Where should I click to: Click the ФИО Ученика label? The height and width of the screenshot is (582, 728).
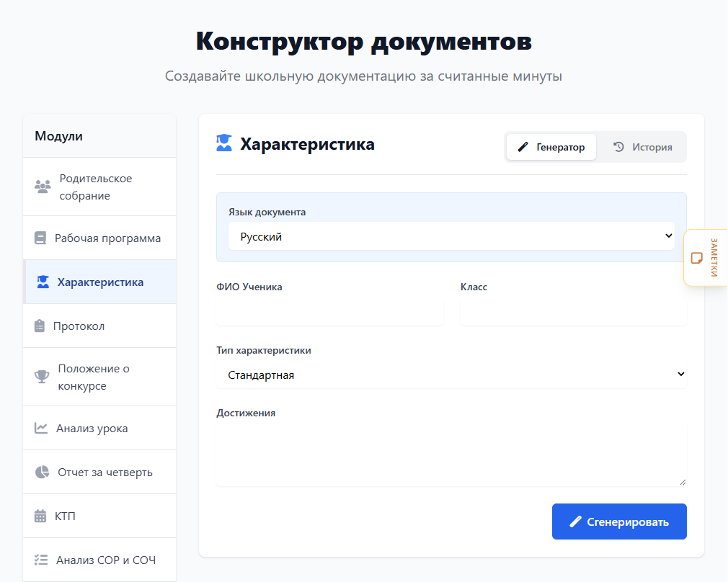click(x=249, y=287)
